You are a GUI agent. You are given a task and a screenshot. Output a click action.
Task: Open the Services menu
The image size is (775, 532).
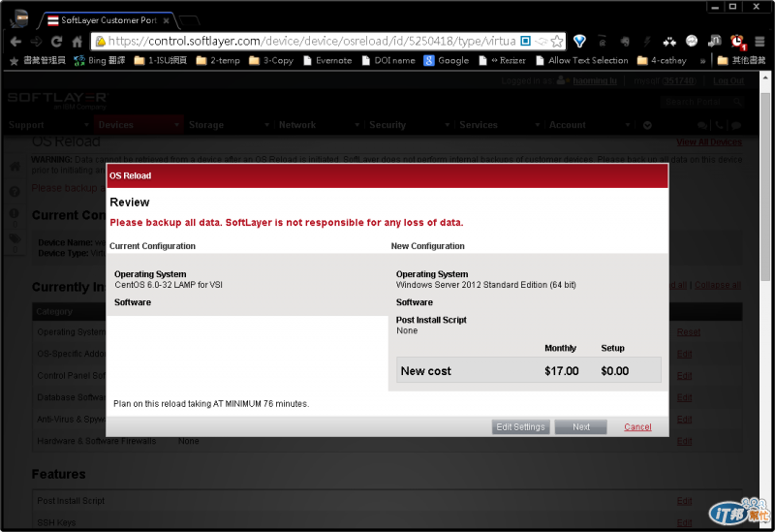(499, 125)
